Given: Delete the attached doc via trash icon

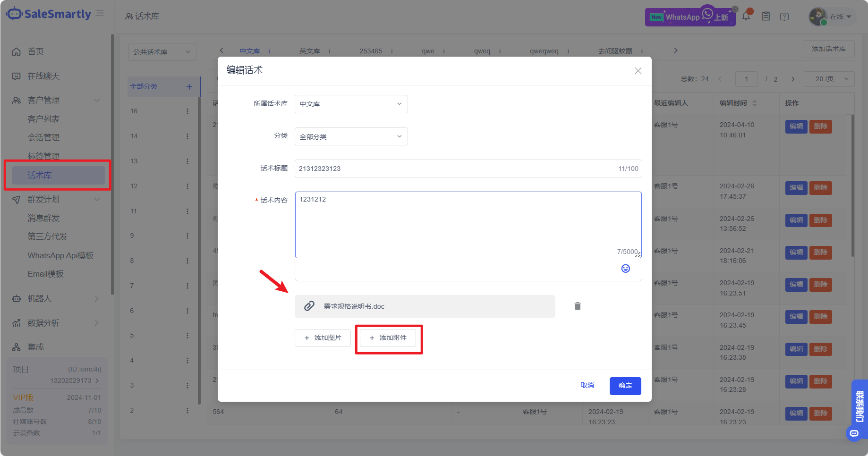Looking at the screenshot, I should tap(577, 306).
